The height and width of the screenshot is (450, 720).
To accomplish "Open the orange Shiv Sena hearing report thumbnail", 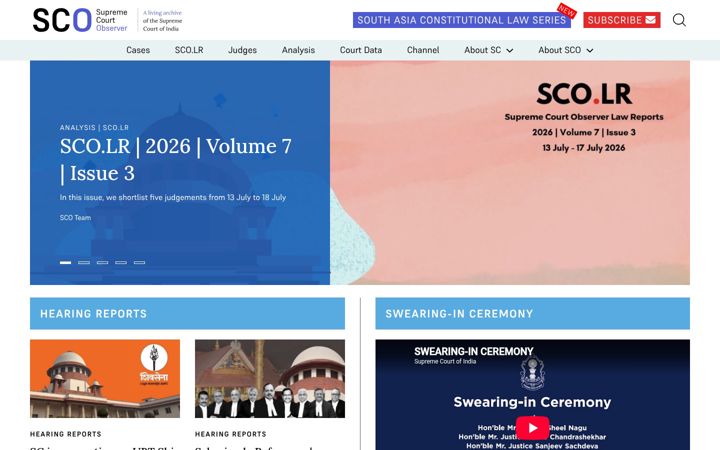I will click(105, 379).
